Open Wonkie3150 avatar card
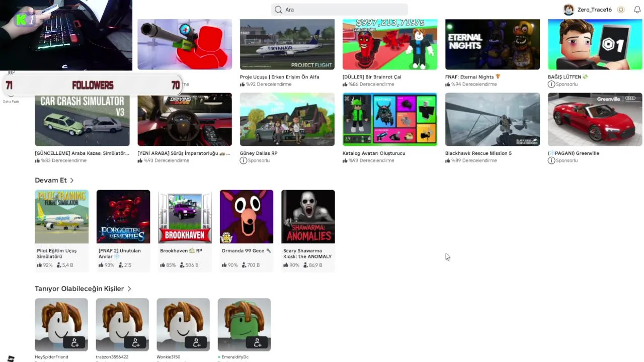 [x=183, y=325]
